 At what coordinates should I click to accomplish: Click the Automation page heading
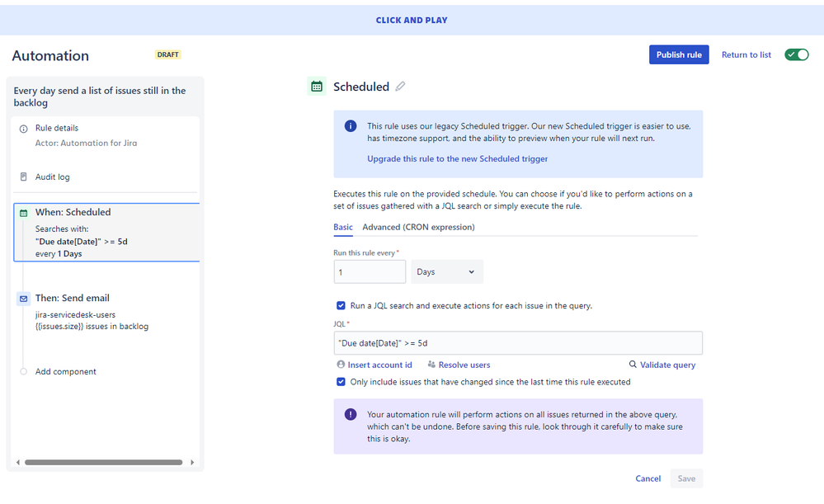(x=50, y=56)
